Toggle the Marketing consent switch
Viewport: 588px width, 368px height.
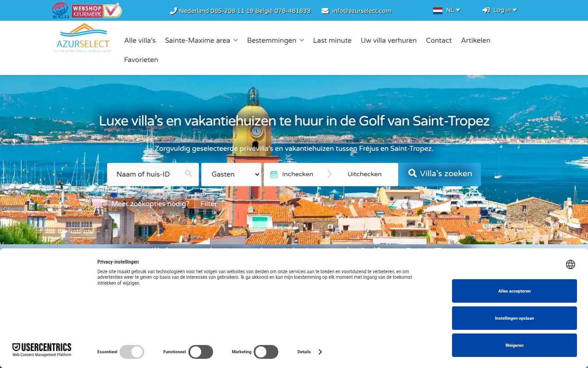coord(266,352)
